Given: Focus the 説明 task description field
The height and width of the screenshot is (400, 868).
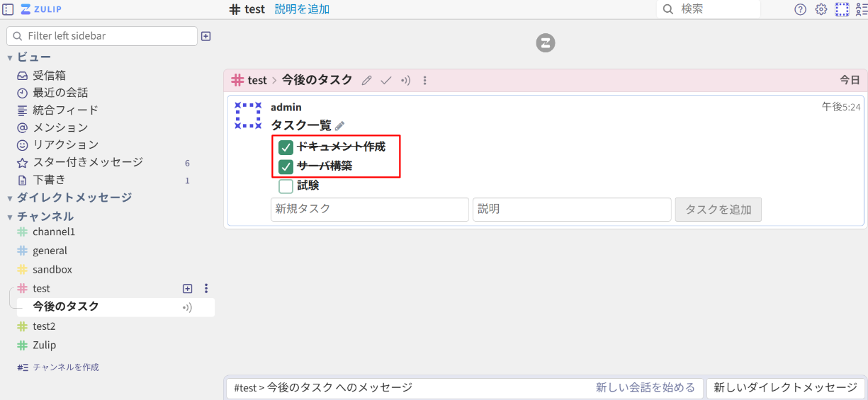Looking at the screenshot, I should coord(572,210).
